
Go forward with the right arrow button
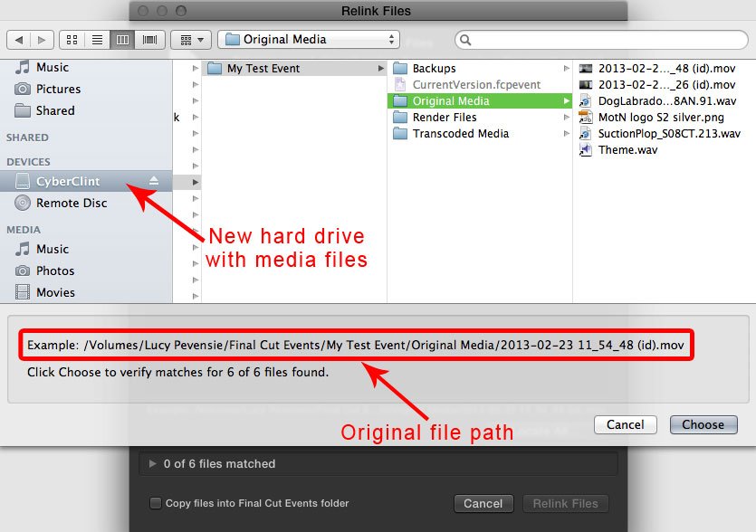point(42,40)
